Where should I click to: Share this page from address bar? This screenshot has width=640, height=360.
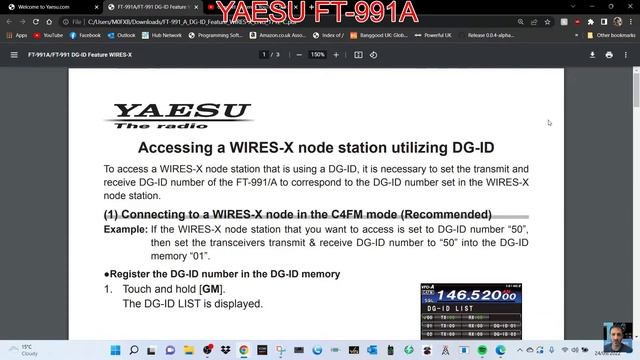(x=534, y=22)
